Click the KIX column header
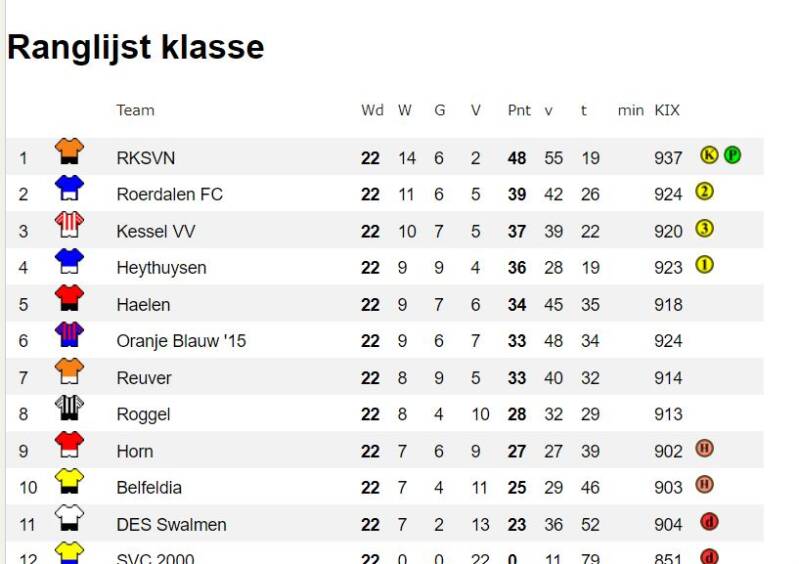Screen dimensions: 799x564 (x=667, y=110)
